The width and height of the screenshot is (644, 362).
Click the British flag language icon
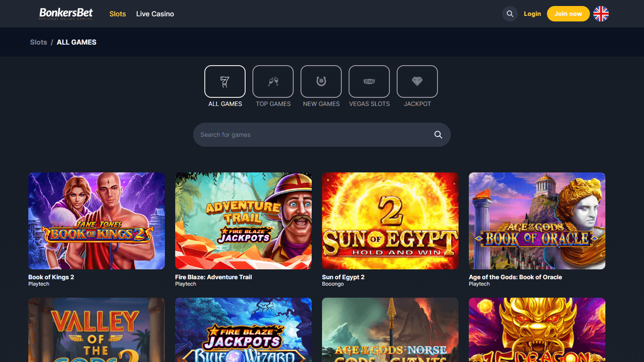[x=601, y=14]
